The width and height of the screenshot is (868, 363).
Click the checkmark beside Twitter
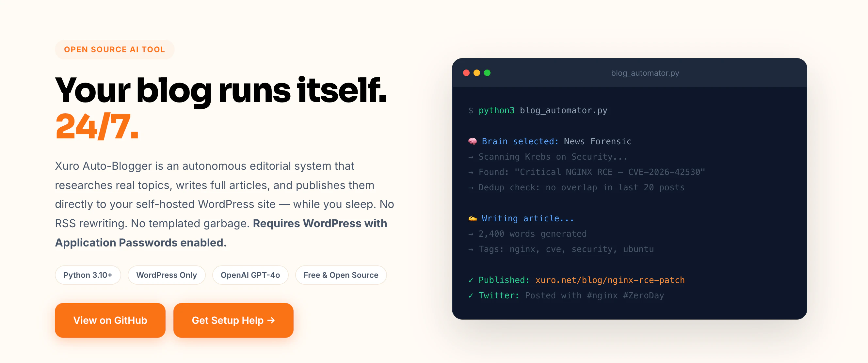pos(471,296)
